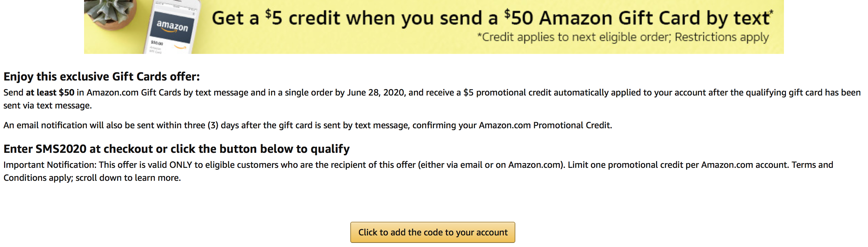The height and width of the screenshot is (247, 868).
Task: Click 'sent via text message' line
Action: pos(48,105)
